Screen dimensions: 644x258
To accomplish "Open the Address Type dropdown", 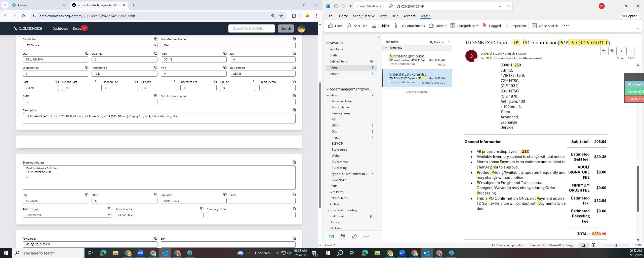I will pyautogui.click(x=67, y=215).
